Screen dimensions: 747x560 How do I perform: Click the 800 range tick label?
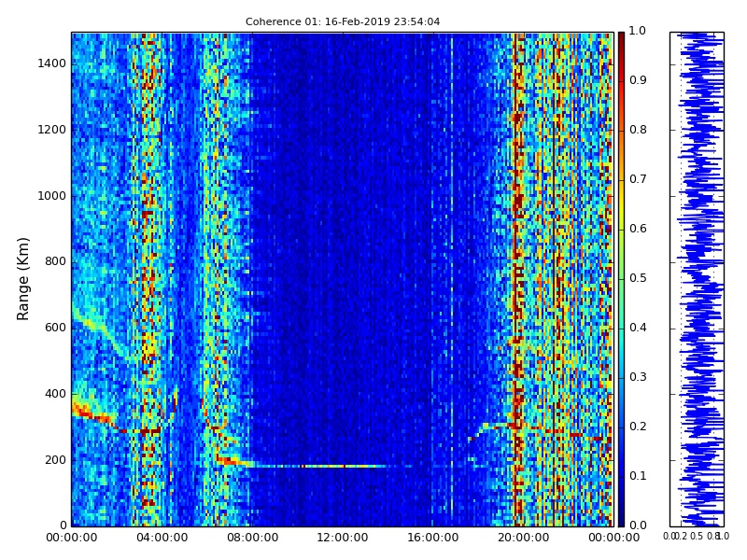tap(55, 261)
